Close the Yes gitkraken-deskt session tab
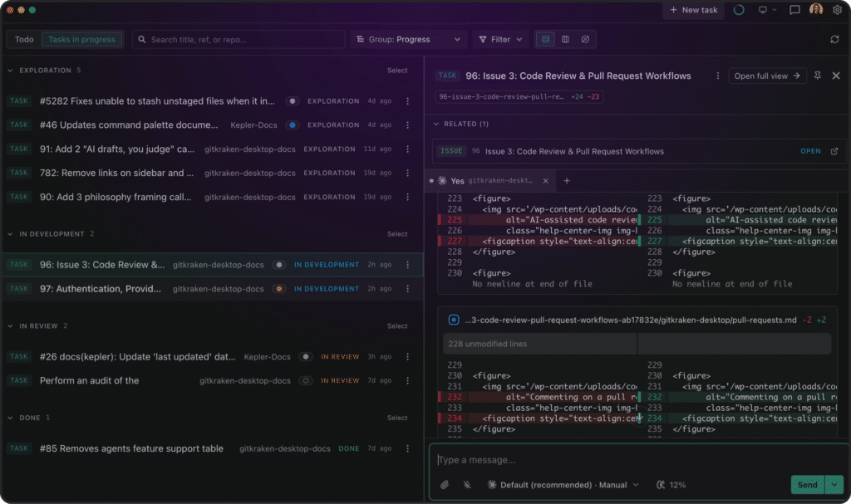This screenshot has height=504, width=851. click(x=545, y=181)
